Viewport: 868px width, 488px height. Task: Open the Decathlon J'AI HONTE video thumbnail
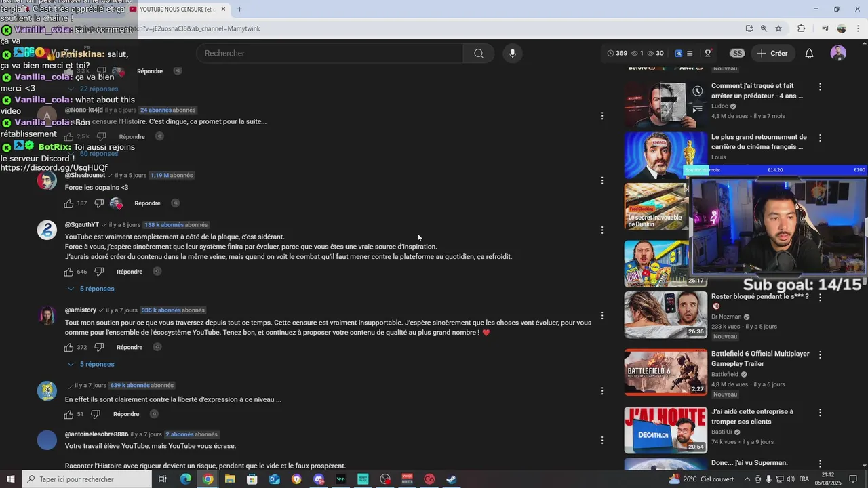pos(666,430)
